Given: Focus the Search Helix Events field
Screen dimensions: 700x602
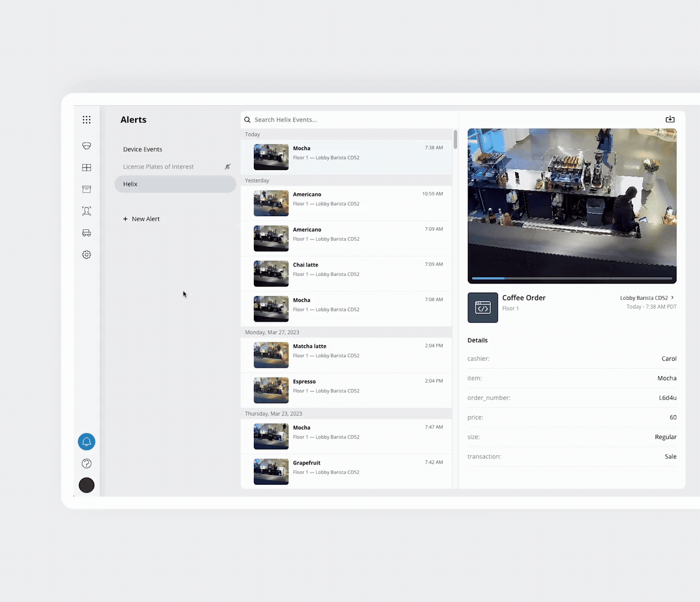Looking at the screenshot, I should click(350, 120).
